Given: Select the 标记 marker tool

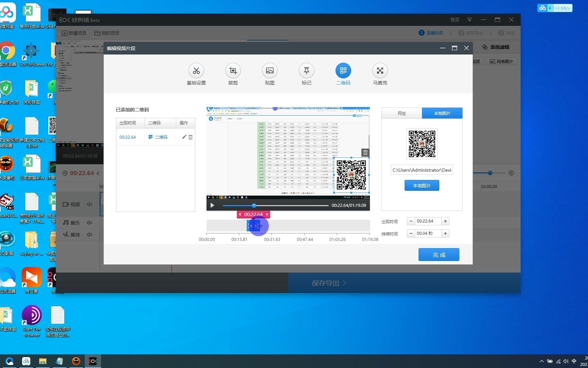Looking at the screenshot, I should pyautogui.click(x=307, y=74).
